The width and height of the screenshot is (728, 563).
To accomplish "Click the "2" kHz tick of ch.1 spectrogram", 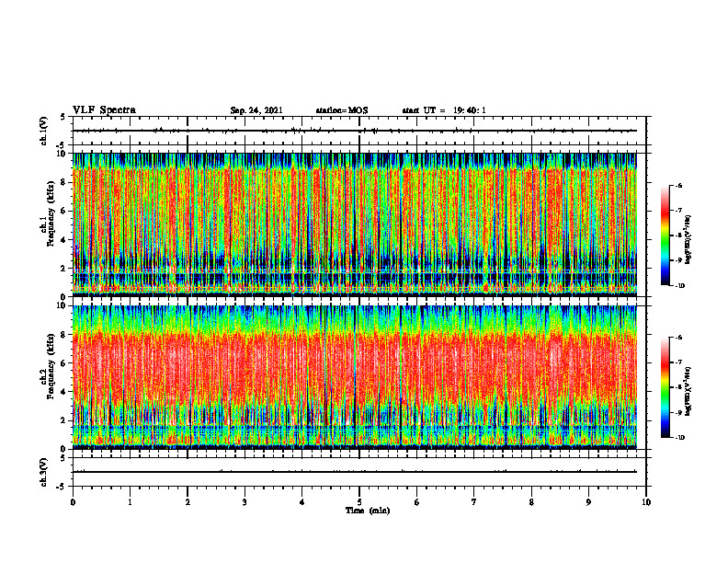I will 64,268.
